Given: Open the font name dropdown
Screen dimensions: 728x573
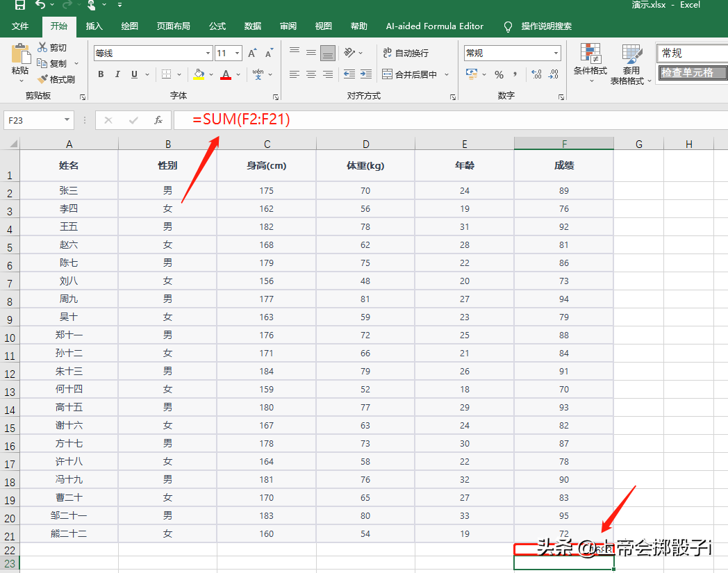Looking at the screenshot, I should pos(208,53).
